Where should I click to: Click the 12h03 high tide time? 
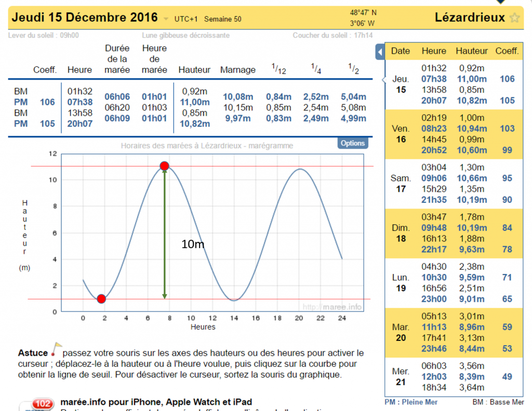(434, 377)
